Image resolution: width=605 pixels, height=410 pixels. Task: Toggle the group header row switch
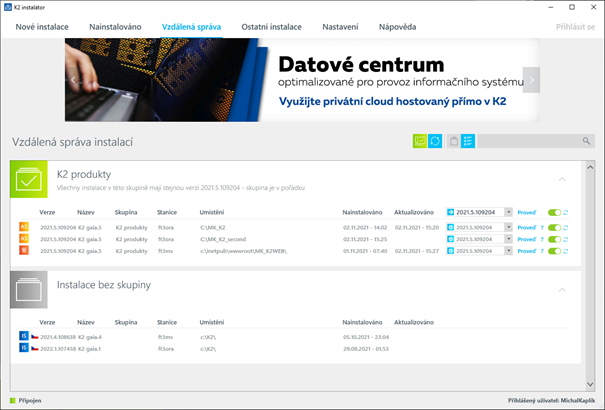click(x=554, y=213)
